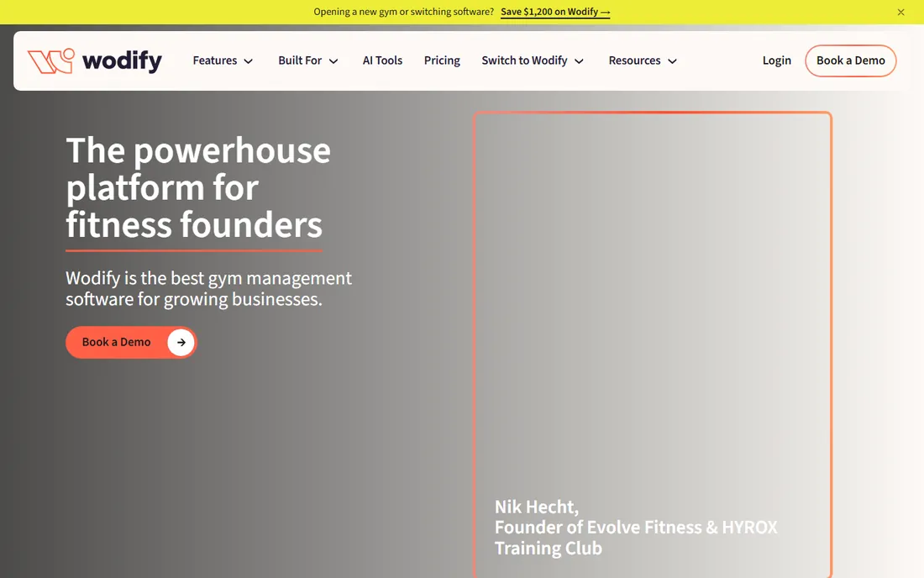This screenshot has height=578, width=924.
Task: Click the wodify wordmark text
Action: [x=122, y=61]
